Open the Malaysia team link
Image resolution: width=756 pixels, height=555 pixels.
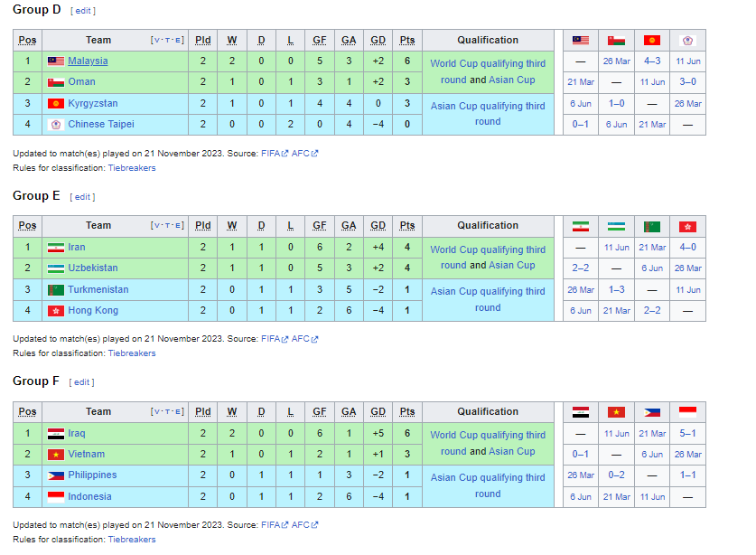88,61
